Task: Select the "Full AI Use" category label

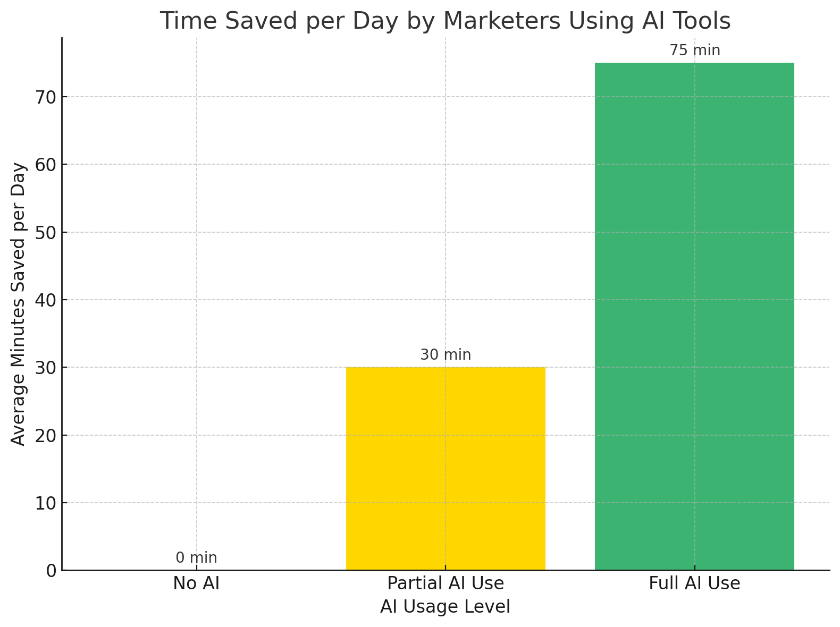Action: (x=694, y=583)
